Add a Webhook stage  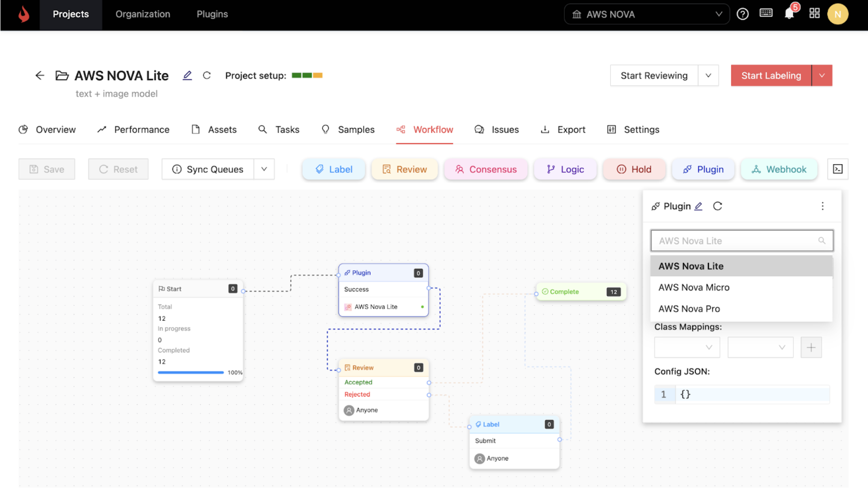[779, 169]
